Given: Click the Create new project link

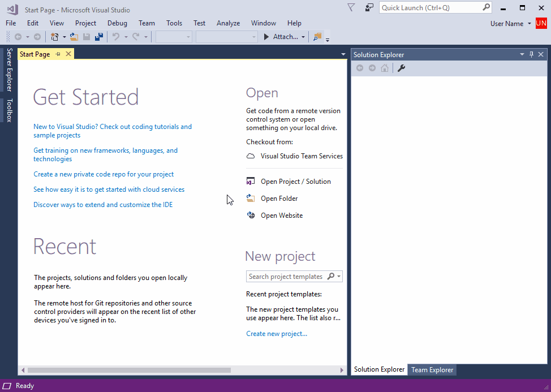Looking at the screenshot, I should click(276, 334).
